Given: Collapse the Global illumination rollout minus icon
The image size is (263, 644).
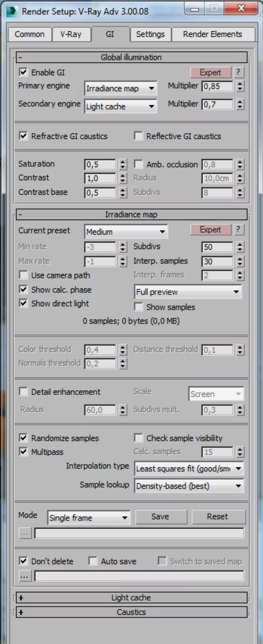Looking at the screenshot, I should click(20, 57).
